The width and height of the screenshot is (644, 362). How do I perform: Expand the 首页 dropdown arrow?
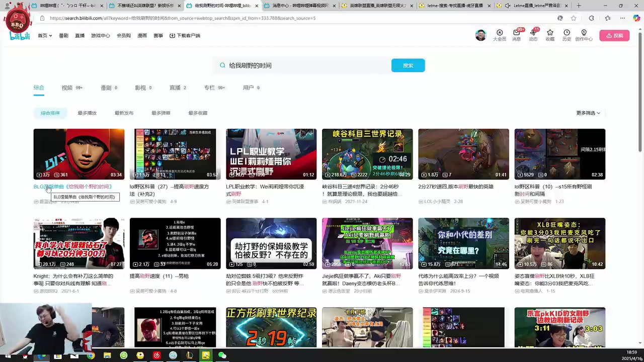[x=49, y=35]
